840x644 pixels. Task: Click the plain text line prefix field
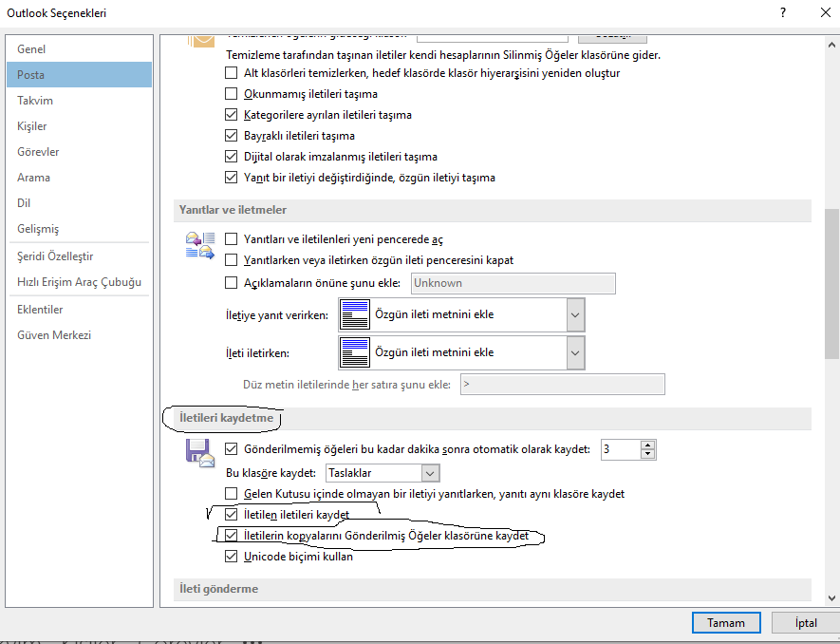tap(563, 385)
